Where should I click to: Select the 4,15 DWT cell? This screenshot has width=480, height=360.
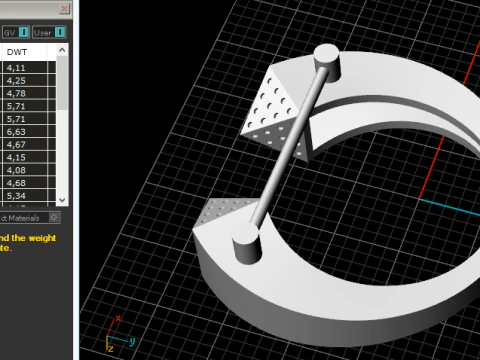24,157
